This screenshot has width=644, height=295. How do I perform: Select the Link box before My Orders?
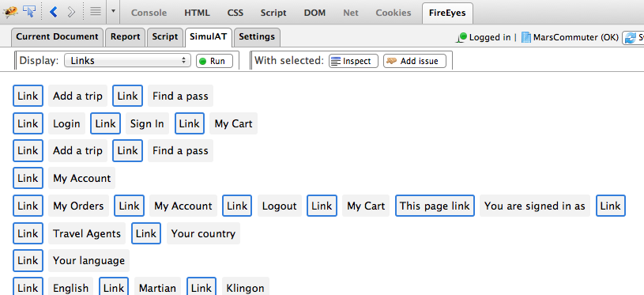coord(28,206)
